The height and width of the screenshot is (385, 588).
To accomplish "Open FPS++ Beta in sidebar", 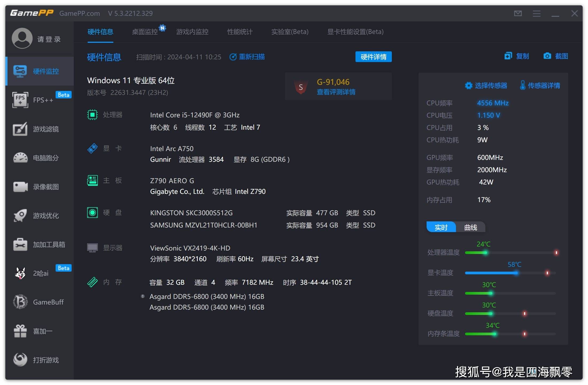I will [40, 100].
